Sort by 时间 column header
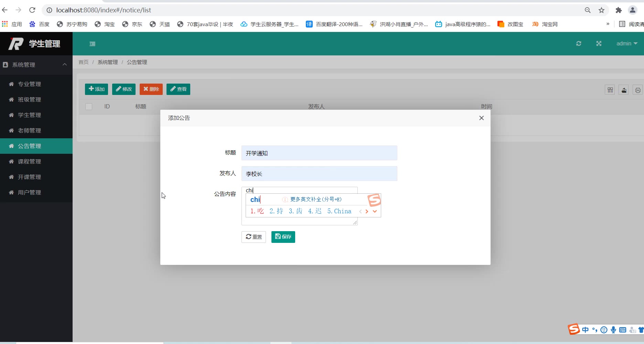Viewport: 644px width, 344px height. coord(486,107)
